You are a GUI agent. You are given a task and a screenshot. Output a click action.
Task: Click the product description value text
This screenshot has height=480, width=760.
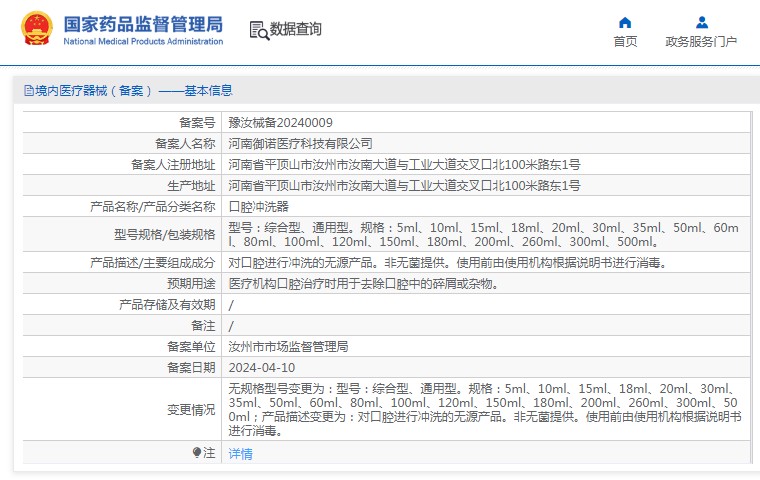click(x=449, y=263)
